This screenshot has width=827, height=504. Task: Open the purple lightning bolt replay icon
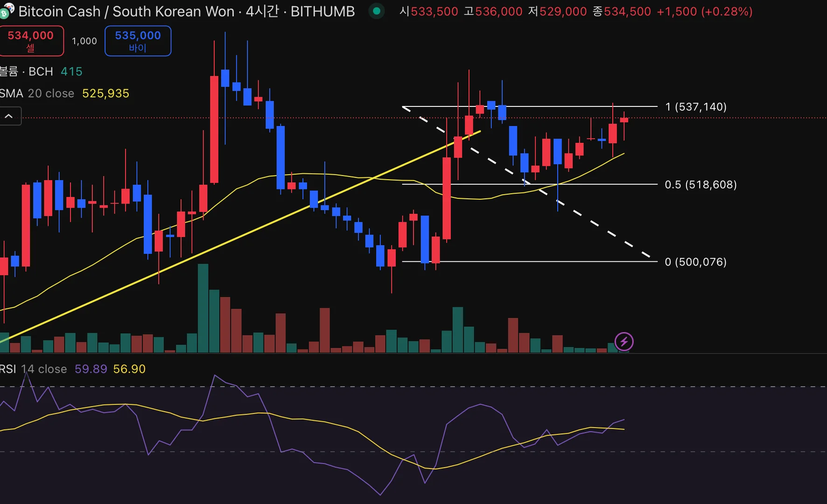[624, 342]
